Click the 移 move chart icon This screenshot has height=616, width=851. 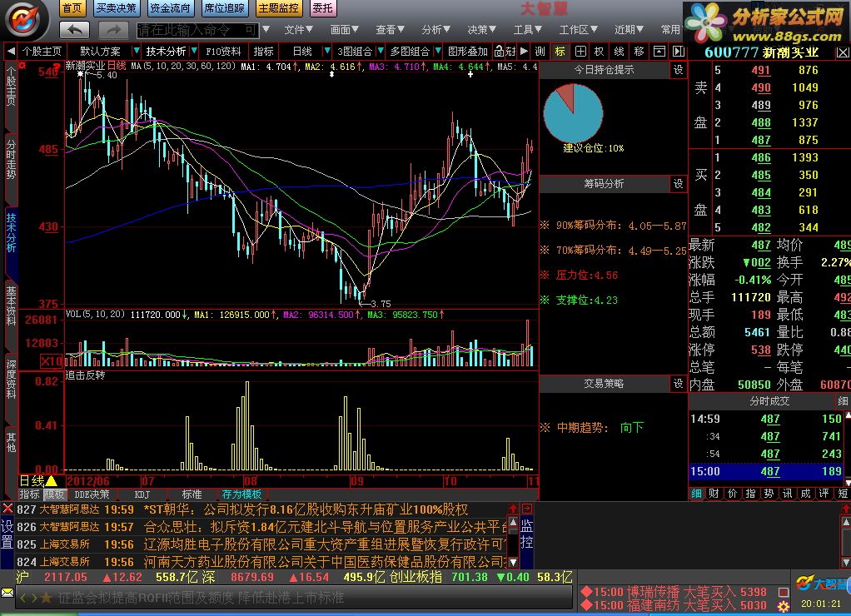click(x=639, y=52)
